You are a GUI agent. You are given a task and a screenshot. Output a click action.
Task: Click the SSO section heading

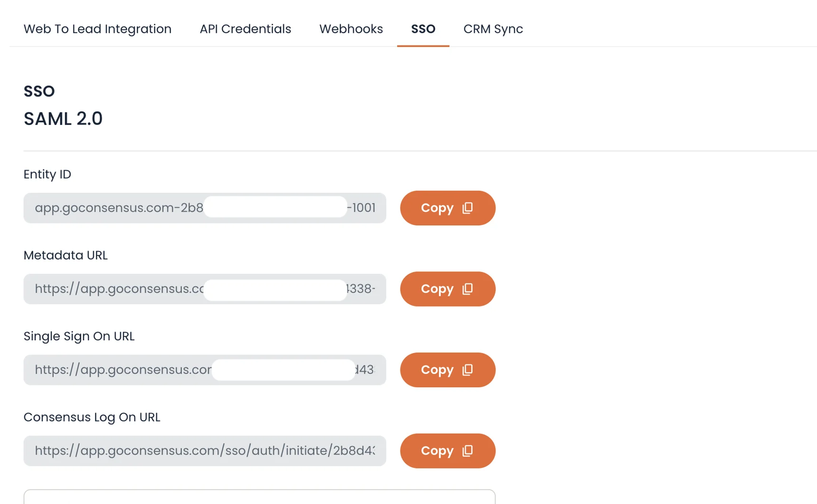[x=39, y=91]
